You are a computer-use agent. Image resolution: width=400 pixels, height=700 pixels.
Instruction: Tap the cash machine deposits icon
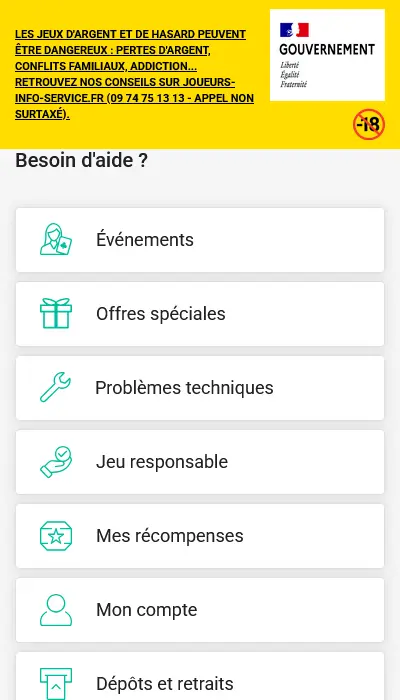coord(56,683)
